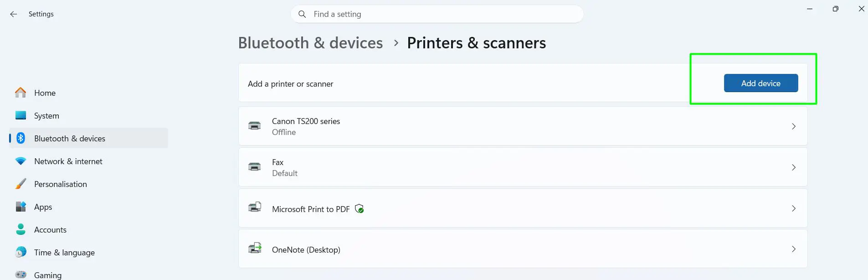Click the back arrow in Settings

click(x=14, y=14)
